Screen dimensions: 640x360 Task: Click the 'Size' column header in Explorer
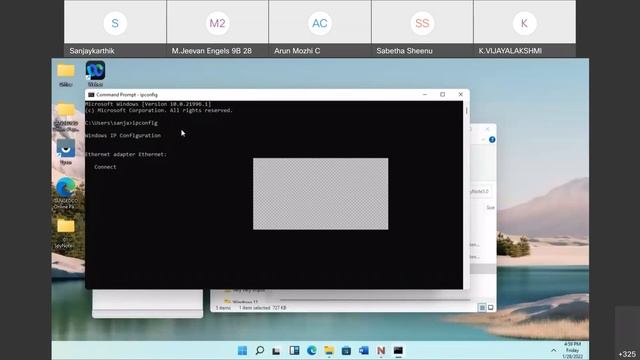[x=490, y=208]
